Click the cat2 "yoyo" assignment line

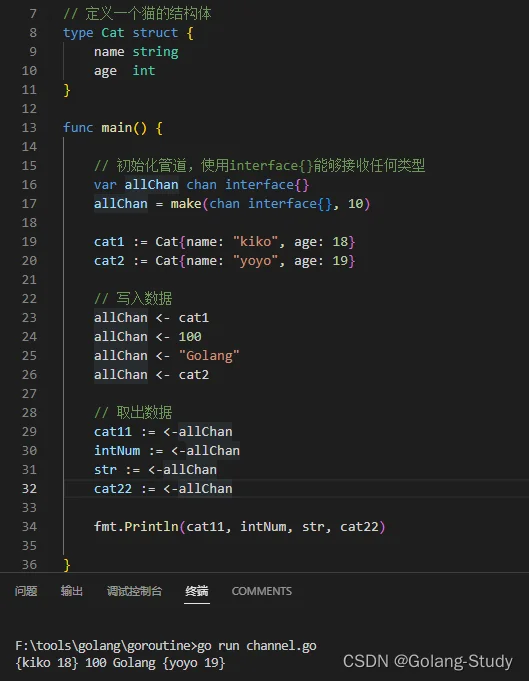point(225,261)
